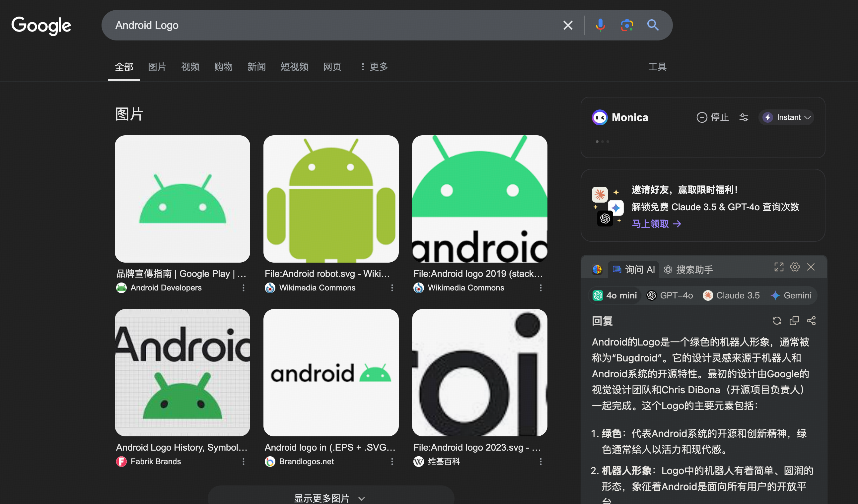Click the 马上领取 promo link

[656, 223]
